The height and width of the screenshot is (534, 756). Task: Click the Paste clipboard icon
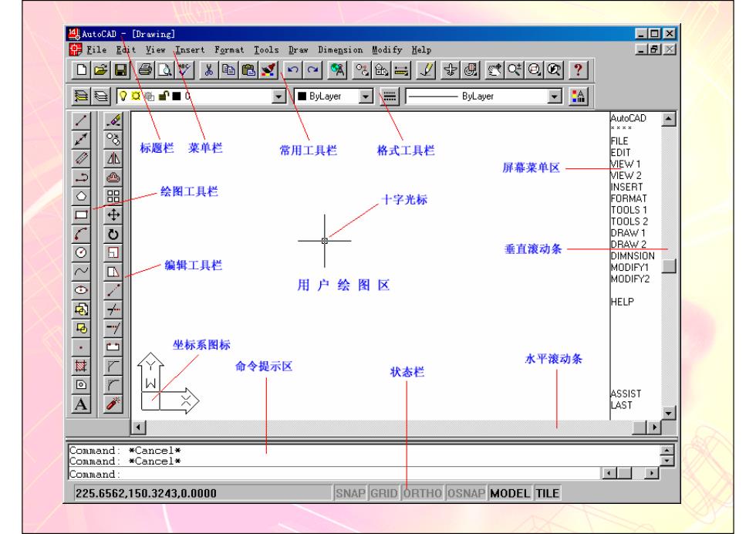point(248,70)
